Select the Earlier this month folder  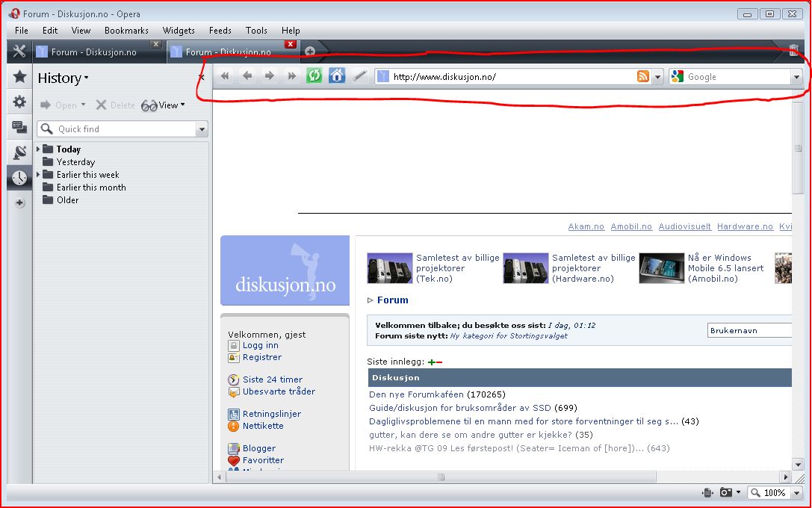pyautogui.click(x=91, y=188)
